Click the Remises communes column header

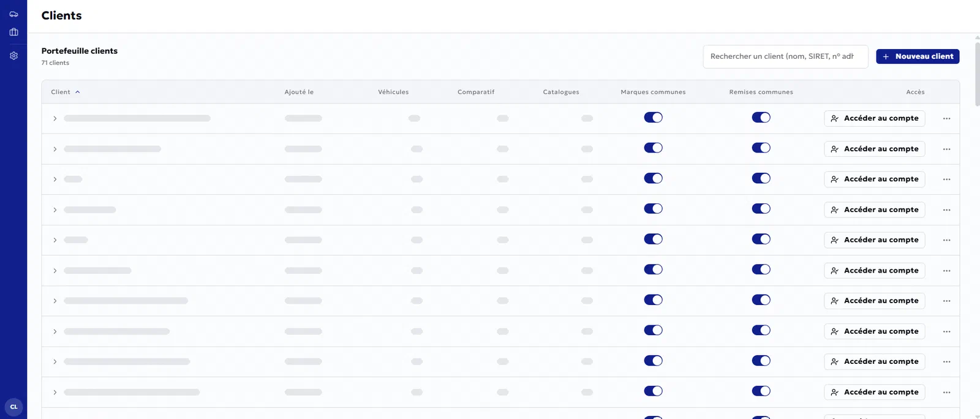click(761, 92)
